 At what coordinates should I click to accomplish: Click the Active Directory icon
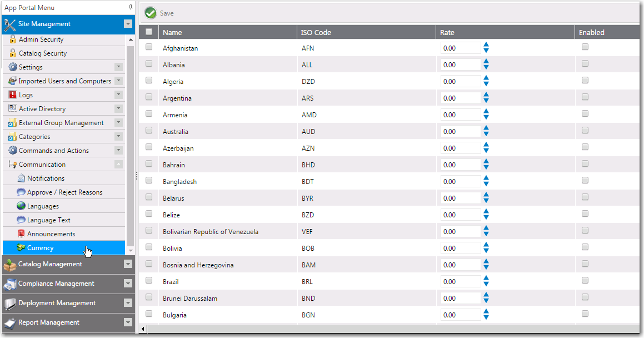[x=13, y=109]
